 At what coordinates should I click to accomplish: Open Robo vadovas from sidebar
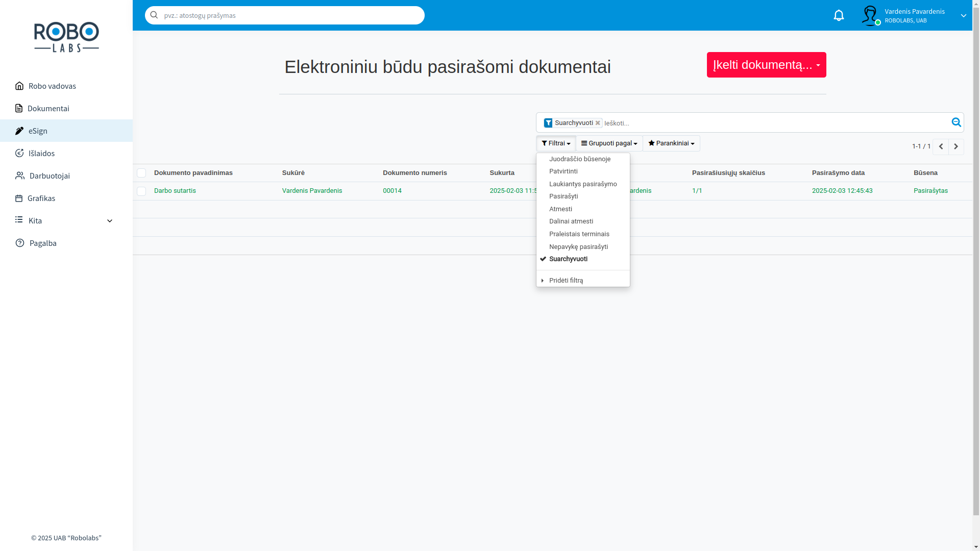click(x=66, y=86)
